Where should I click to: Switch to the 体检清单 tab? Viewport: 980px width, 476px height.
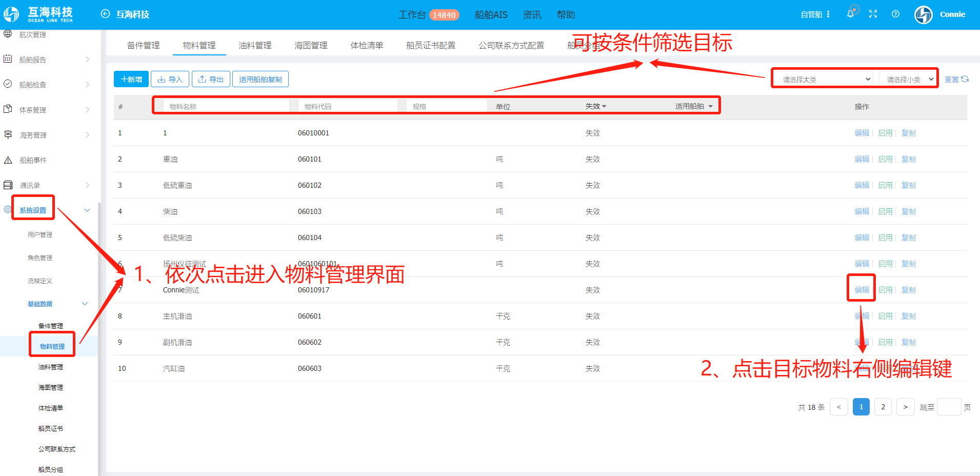[367, 45]
